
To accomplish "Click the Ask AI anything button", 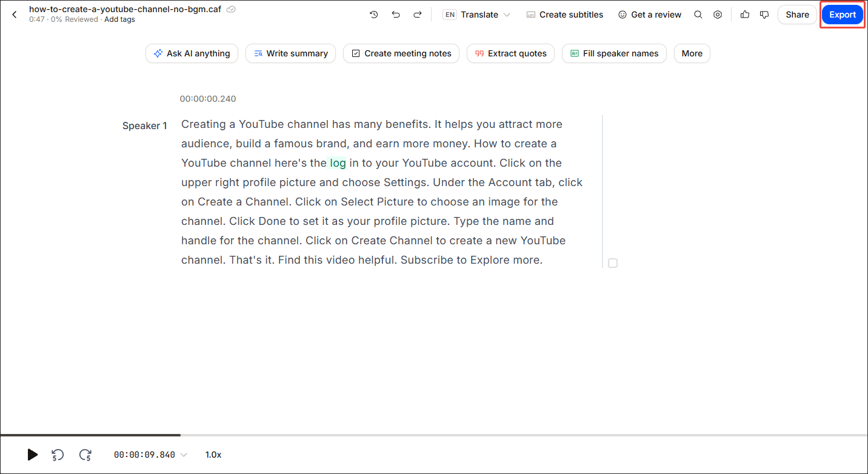I will 192,53.
